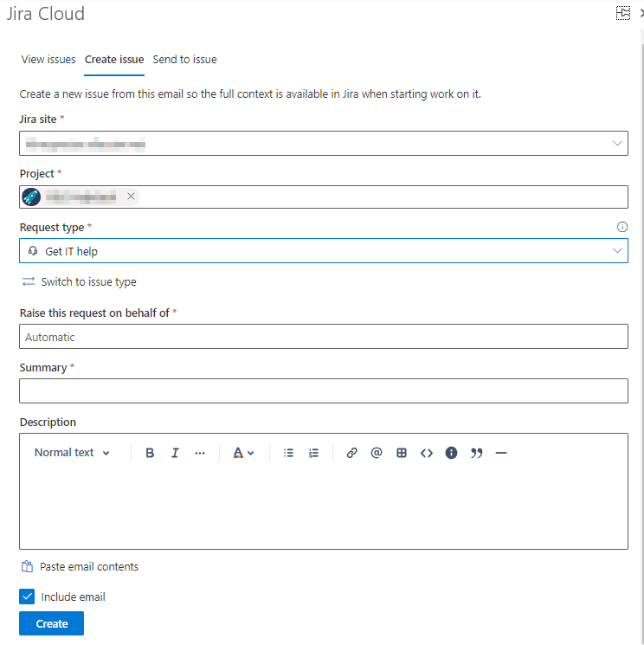This screenshot has width=644, height=645.
Task: Click the pin pane icon
Action: pos(622,13)
